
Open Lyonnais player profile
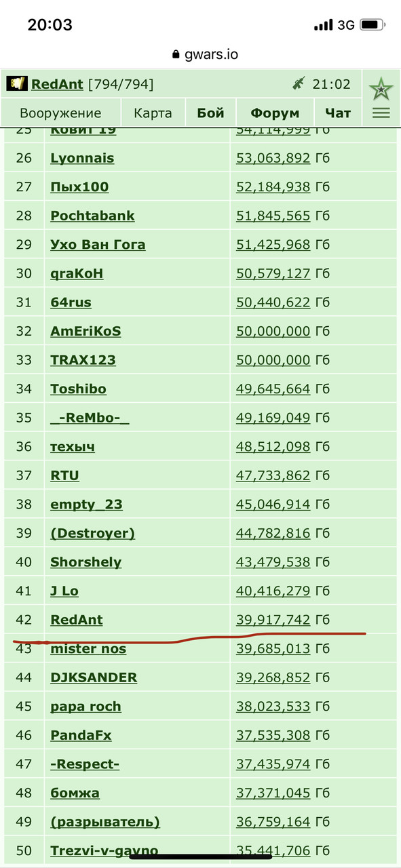(x=82, y=158)
